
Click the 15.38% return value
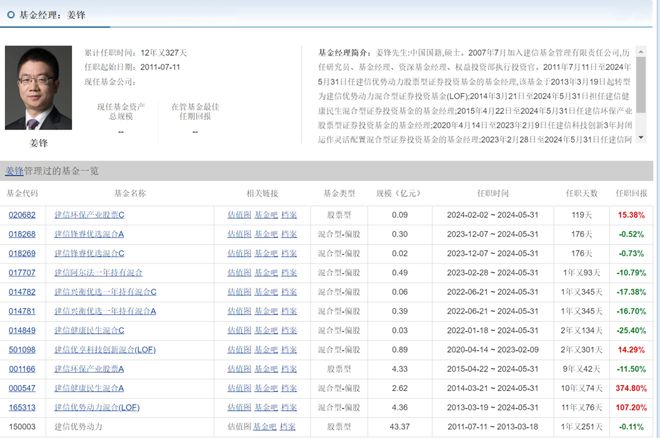631,215
